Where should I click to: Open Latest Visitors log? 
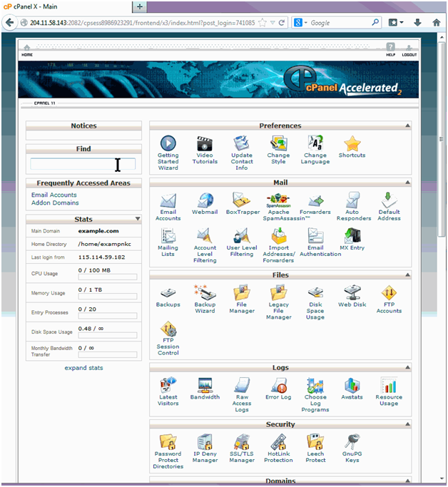click(x=168, y=391)
